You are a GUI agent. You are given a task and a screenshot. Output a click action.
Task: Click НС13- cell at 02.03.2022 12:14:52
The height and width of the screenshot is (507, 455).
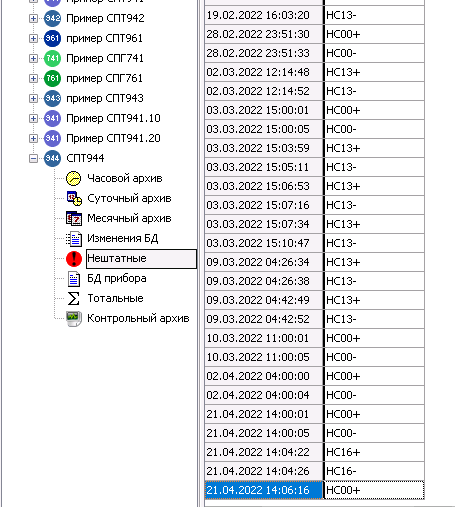pyautogui.click(x=374, y=91)
